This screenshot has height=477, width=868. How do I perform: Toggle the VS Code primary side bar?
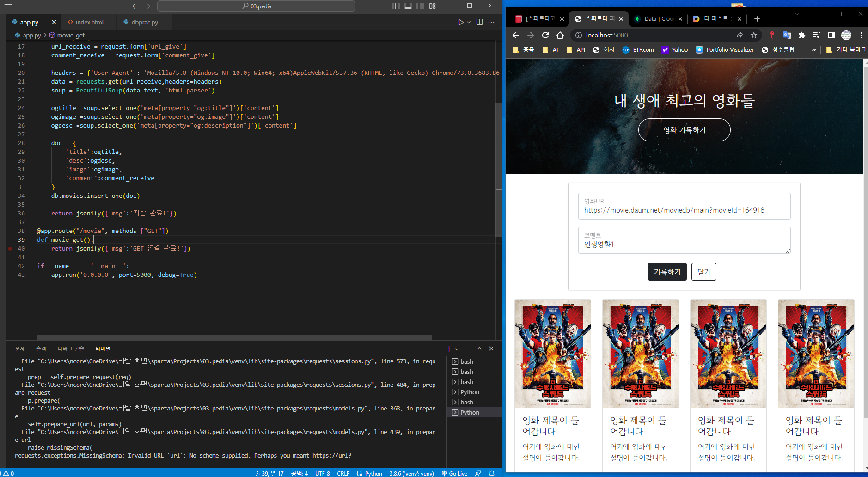tap(396, 6)
